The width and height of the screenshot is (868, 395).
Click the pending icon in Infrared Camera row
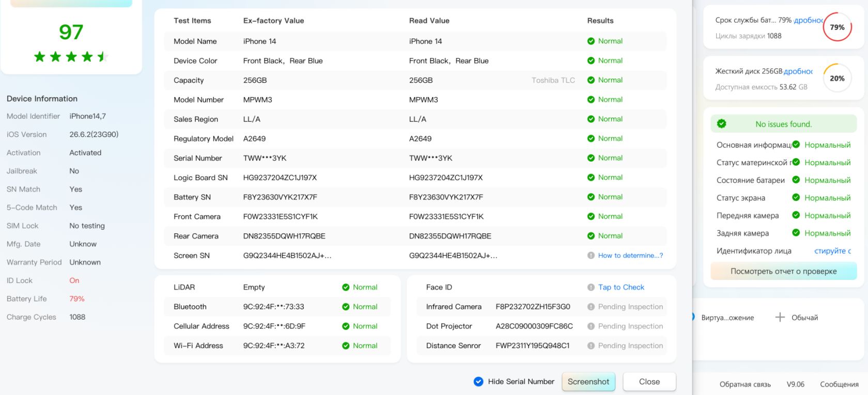tap(591, 307)
